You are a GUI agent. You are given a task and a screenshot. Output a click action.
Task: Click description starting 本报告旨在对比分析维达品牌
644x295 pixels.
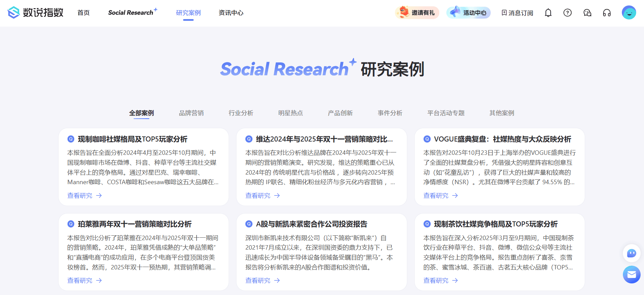(321, 167)
